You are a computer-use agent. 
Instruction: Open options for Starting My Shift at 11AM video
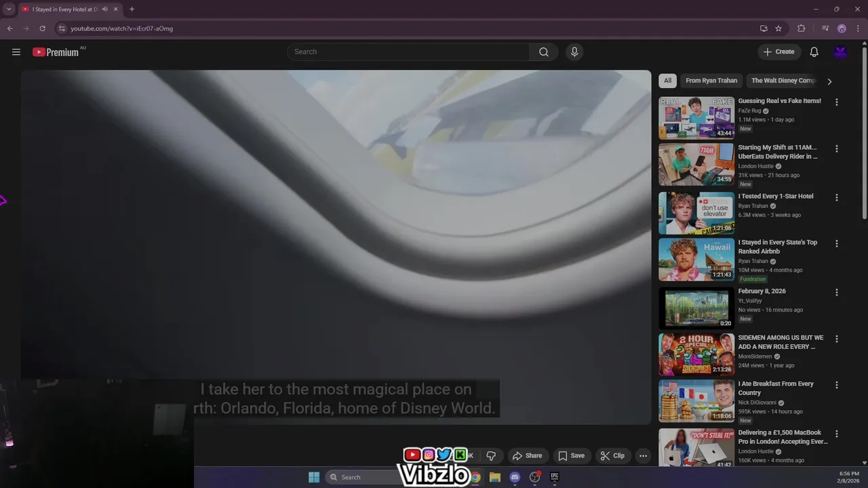tap(836, 148)
